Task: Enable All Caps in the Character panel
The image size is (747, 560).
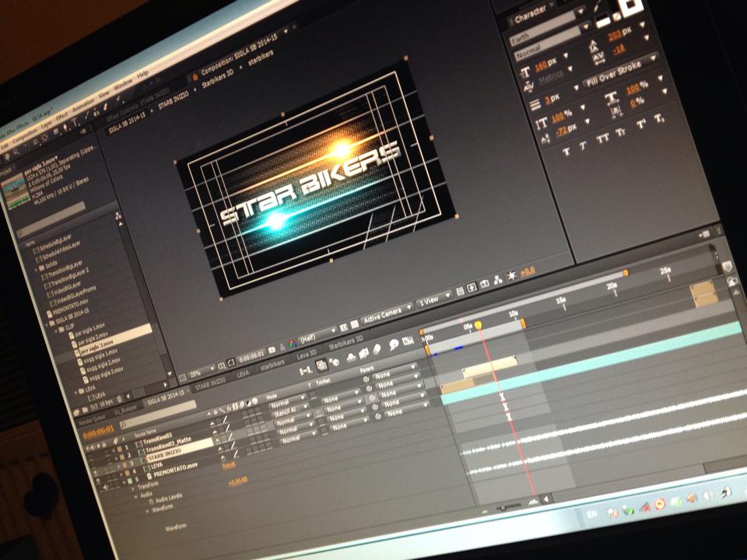Action: tap(602, 139)
